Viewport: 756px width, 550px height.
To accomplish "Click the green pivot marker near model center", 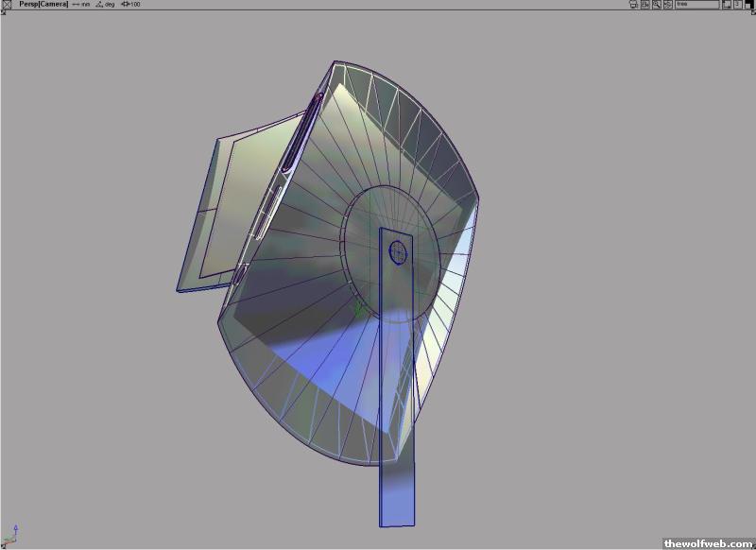I will [358, 308].
